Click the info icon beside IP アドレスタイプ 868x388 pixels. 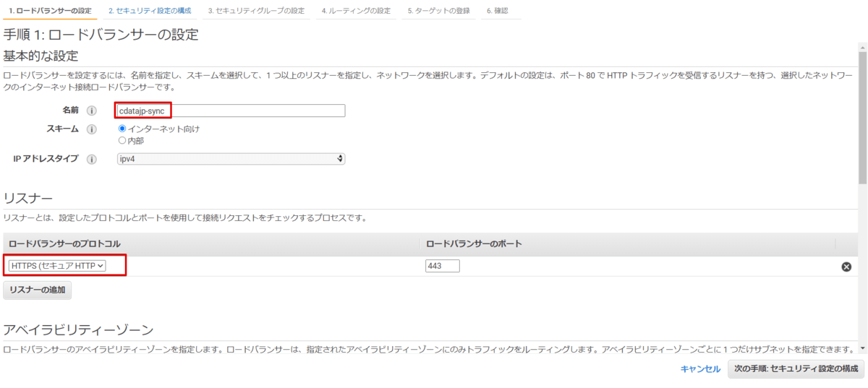(x=92, y=159)
